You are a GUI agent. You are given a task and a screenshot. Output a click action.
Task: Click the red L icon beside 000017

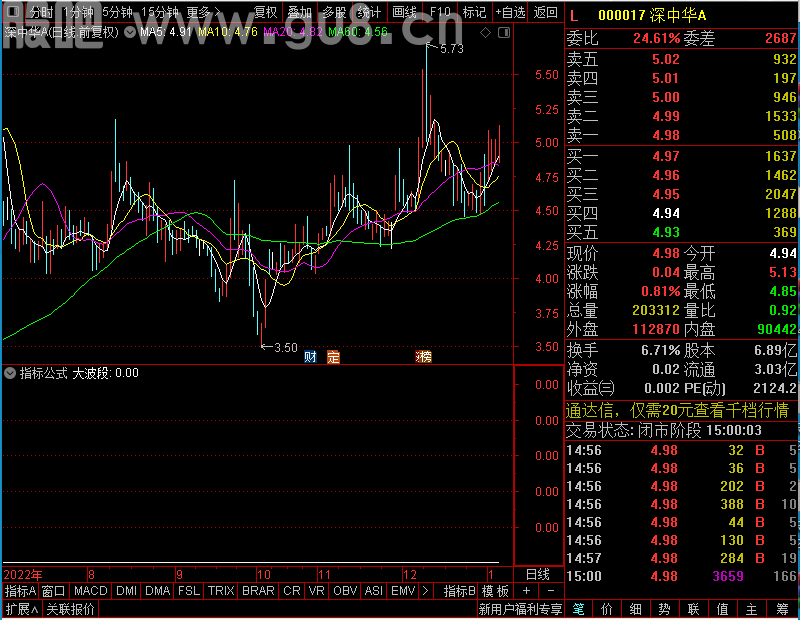[574, 16]
